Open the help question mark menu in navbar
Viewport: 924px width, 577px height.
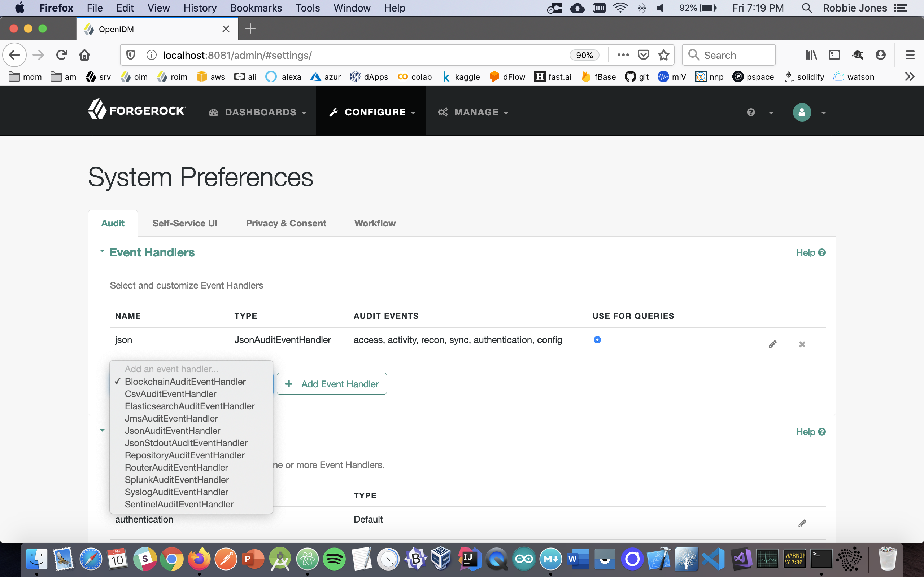click(x=751, y=112)
